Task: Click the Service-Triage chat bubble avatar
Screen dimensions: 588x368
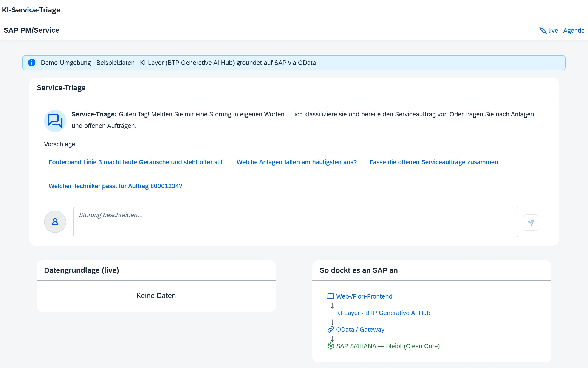Action: [55, 121]
